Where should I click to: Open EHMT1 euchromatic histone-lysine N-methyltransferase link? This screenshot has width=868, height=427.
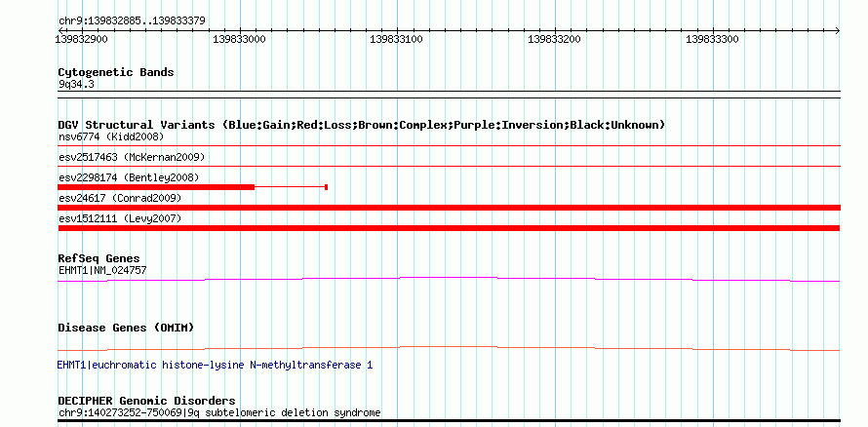215,366
